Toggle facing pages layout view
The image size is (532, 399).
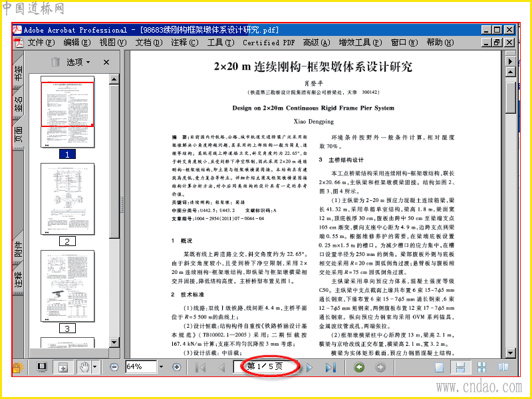pyautogui.click(x=503, y=367)
